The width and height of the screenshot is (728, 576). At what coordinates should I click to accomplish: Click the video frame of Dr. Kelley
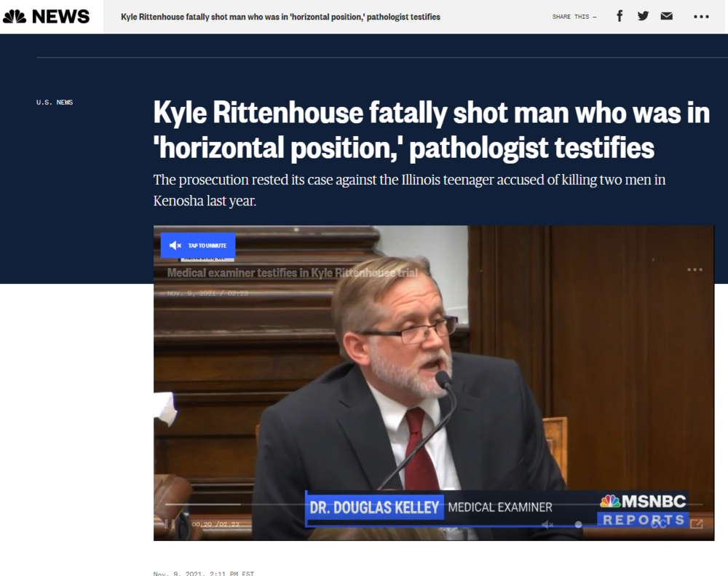click(x=408, y=379)
